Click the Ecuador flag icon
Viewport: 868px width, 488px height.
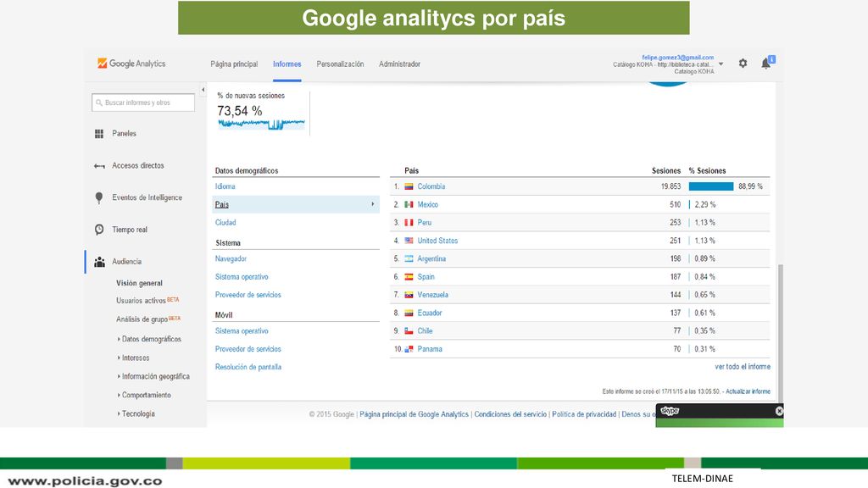(x=409, y=313)
